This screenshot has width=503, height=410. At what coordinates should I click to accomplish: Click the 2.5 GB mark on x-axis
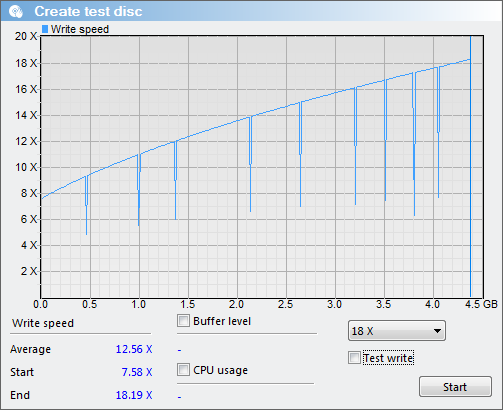[286, 304]
